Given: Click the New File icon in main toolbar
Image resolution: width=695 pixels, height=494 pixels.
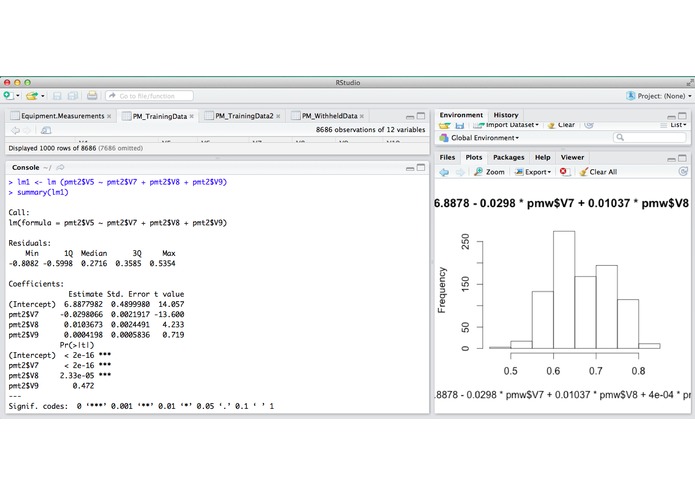Looking at the screenshot, I should coord(8,96).
